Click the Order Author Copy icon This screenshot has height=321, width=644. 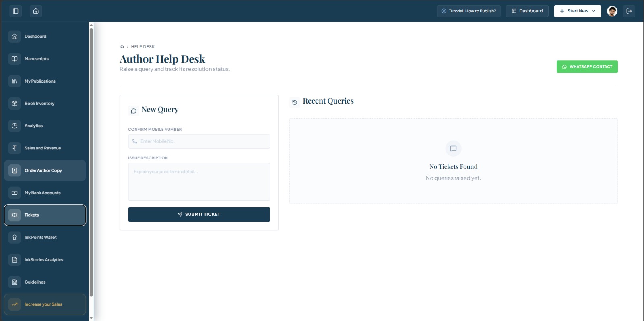point(14,170)
